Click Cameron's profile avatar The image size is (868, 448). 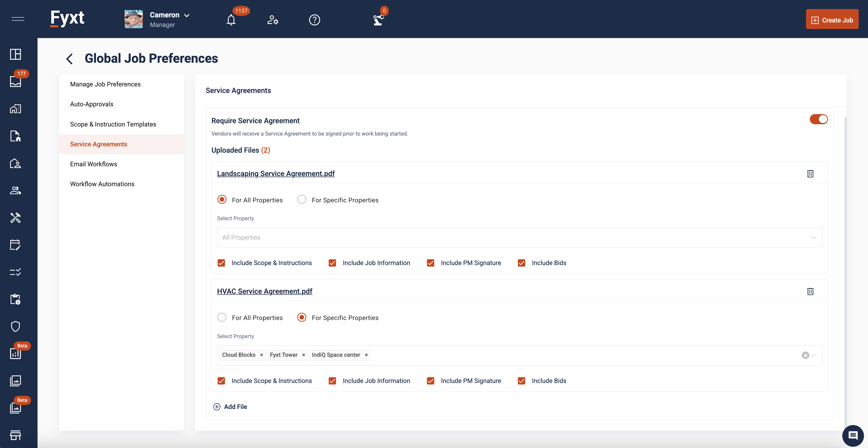click(133, 19)
